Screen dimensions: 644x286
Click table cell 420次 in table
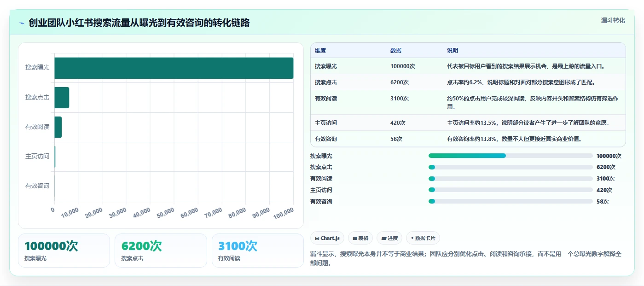[398, 123]
